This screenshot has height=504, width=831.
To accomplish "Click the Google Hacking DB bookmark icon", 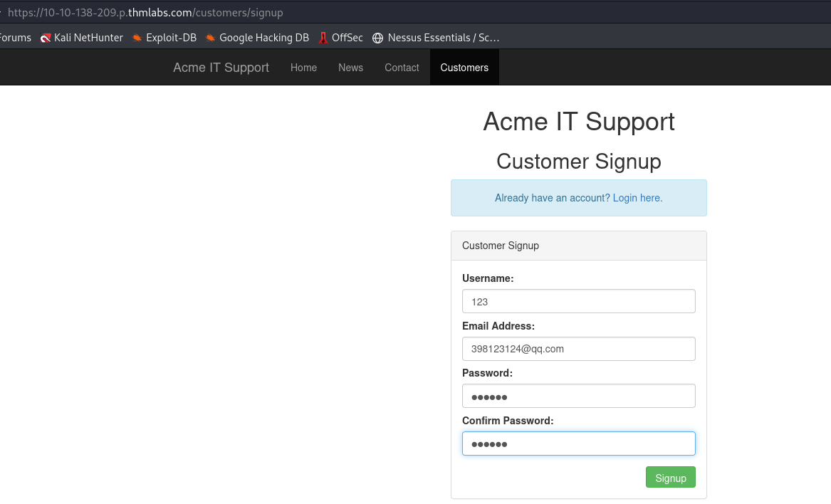I will click(x=211, y=38).
